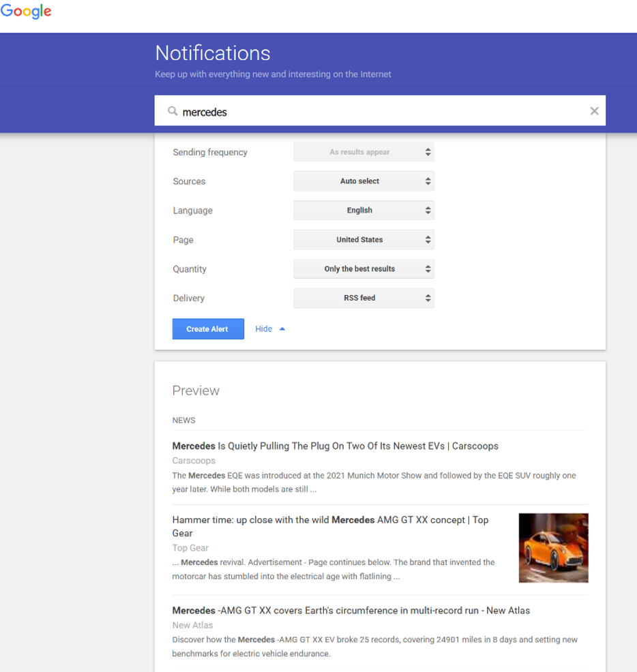Open Top Gear Hammer time article

(330, 526)
